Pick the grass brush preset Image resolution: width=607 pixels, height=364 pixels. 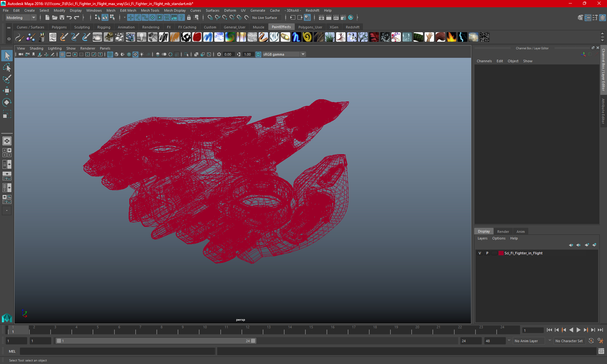pos(329,37)
